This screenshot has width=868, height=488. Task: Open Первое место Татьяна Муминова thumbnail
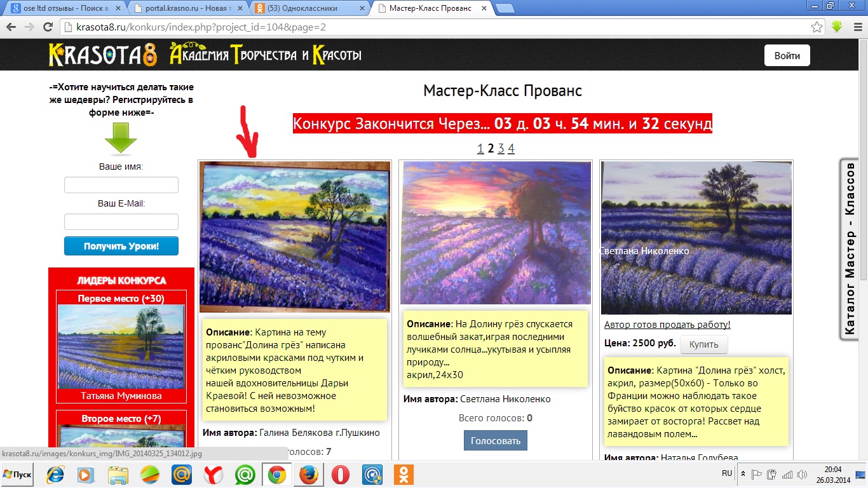[x=121, y=347]
